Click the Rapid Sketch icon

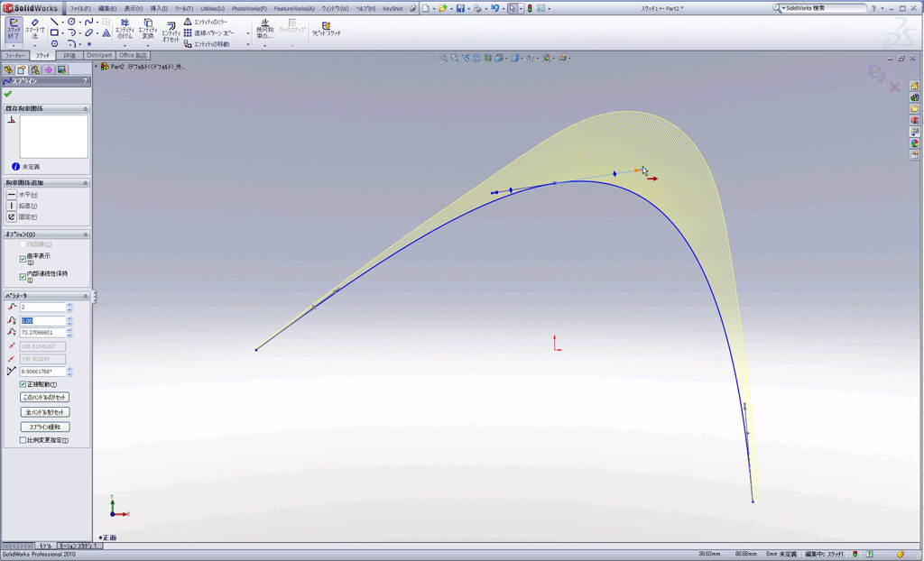326,28
